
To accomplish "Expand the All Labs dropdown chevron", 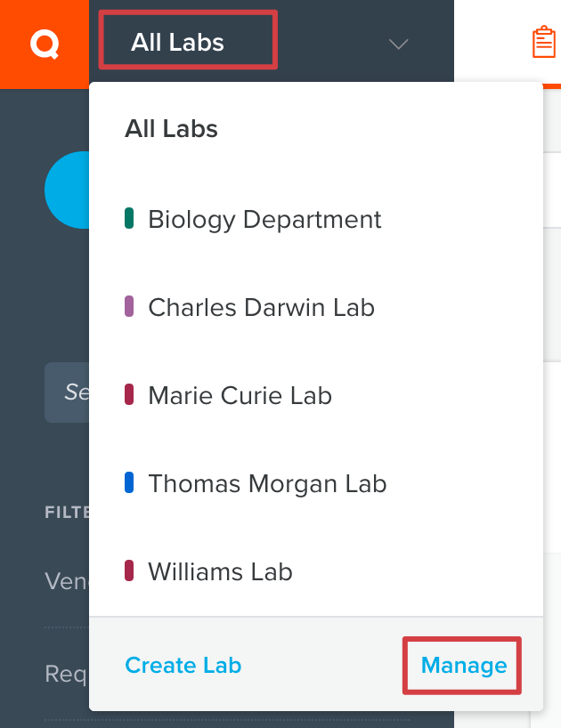I will 398,44.
